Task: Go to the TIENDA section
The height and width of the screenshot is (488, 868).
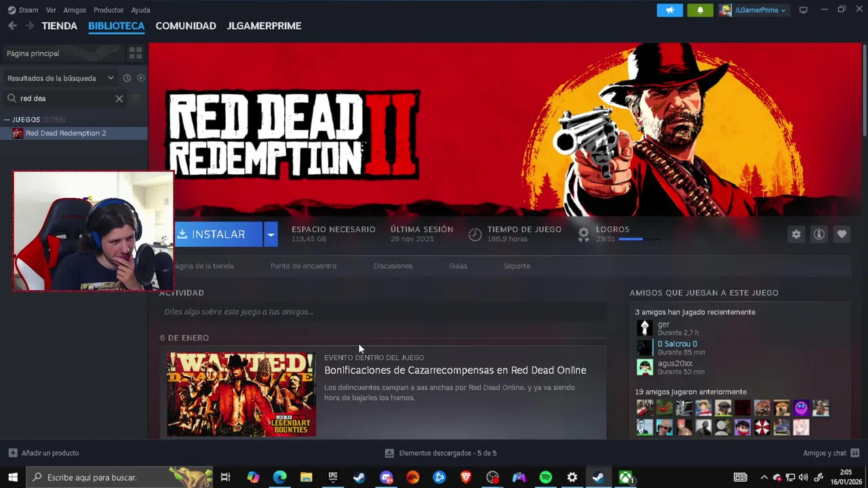Action: click(60, 26)
